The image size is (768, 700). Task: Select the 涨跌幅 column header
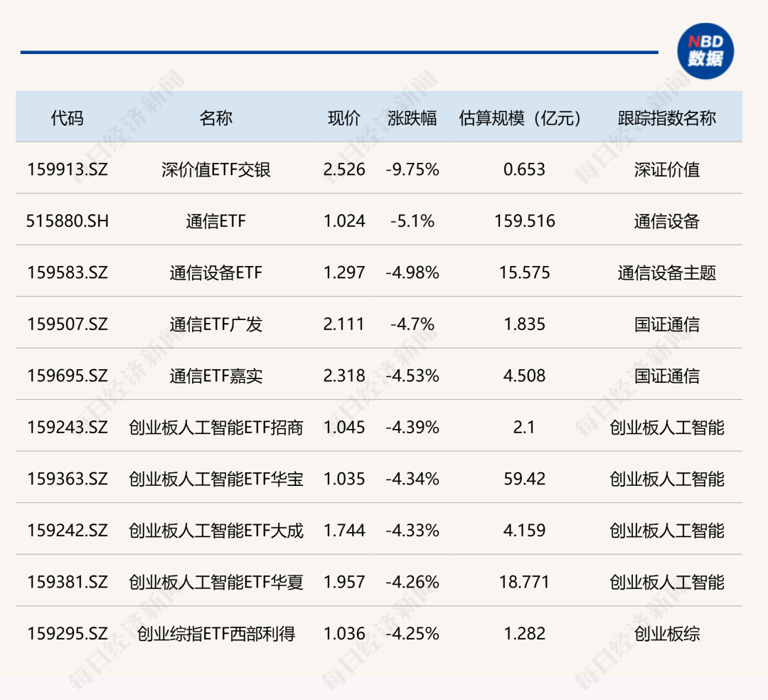(412, 118)
